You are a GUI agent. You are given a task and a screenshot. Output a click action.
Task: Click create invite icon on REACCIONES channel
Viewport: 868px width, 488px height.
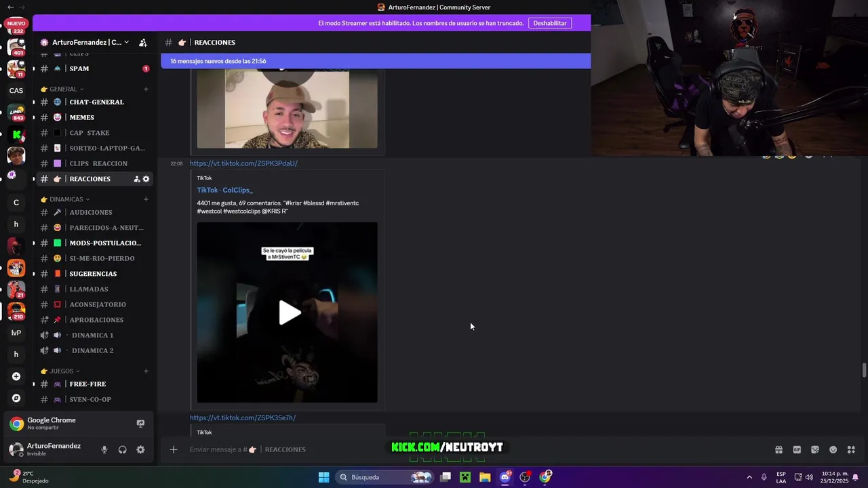point(136,179)
